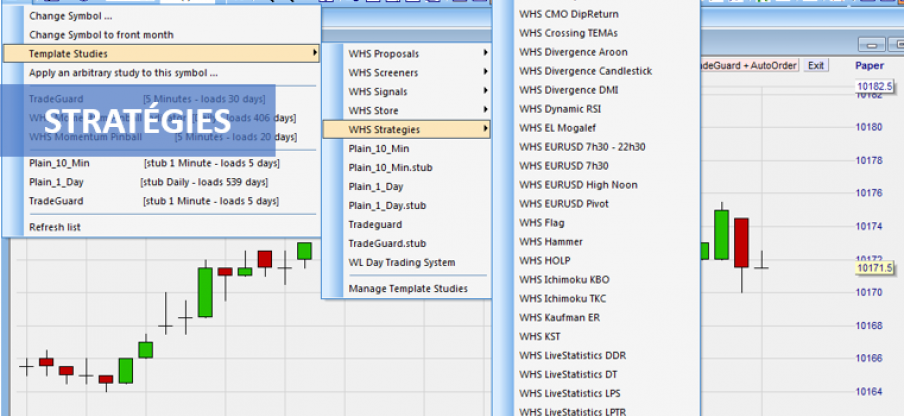904x416 pixels.
Task: Select "Change Symbol ..." menu entry
Action: click(x=161, y=16)
